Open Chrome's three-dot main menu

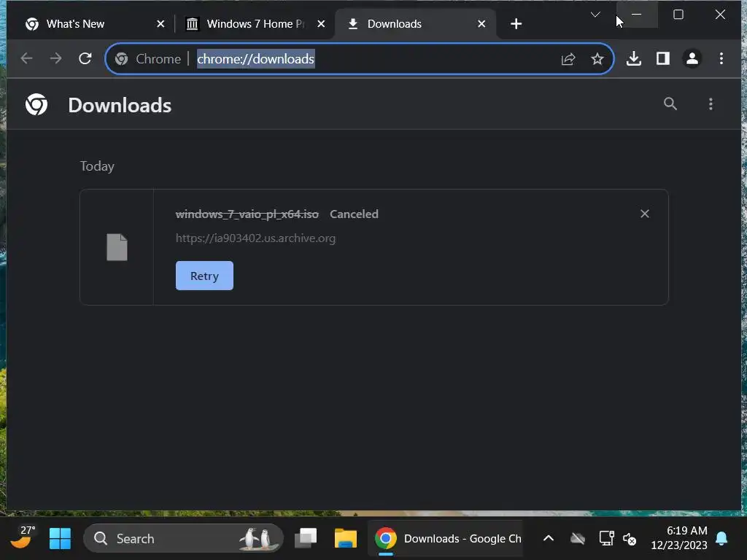click(721, 58)
